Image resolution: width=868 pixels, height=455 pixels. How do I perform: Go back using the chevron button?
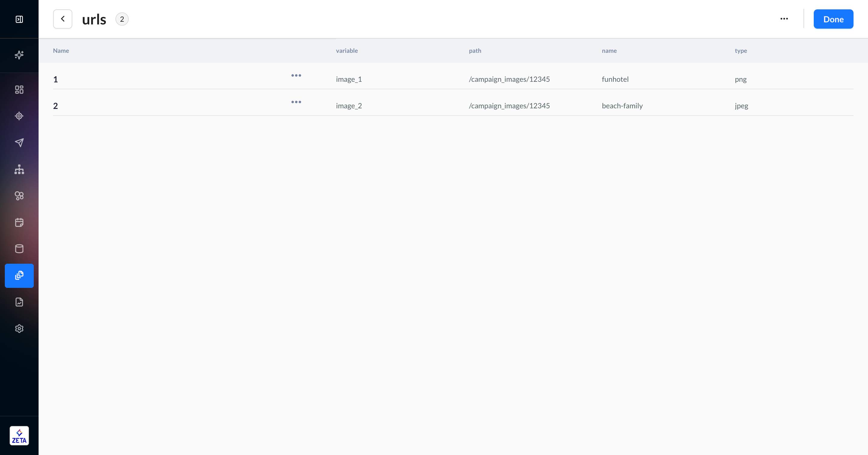[x=63, y=19]
